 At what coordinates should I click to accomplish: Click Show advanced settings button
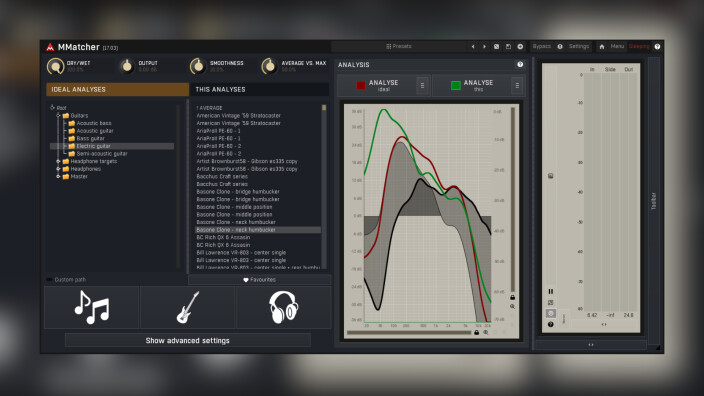pyautogui.click(x=188, y=341)
